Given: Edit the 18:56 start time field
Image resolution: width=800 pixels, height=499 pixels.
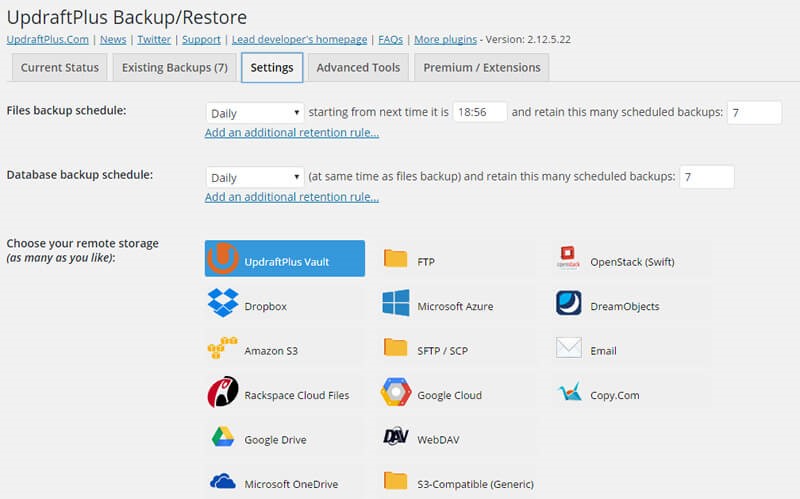Looking at the screenshot, I should pyautogui.click(x=480, y=112).
